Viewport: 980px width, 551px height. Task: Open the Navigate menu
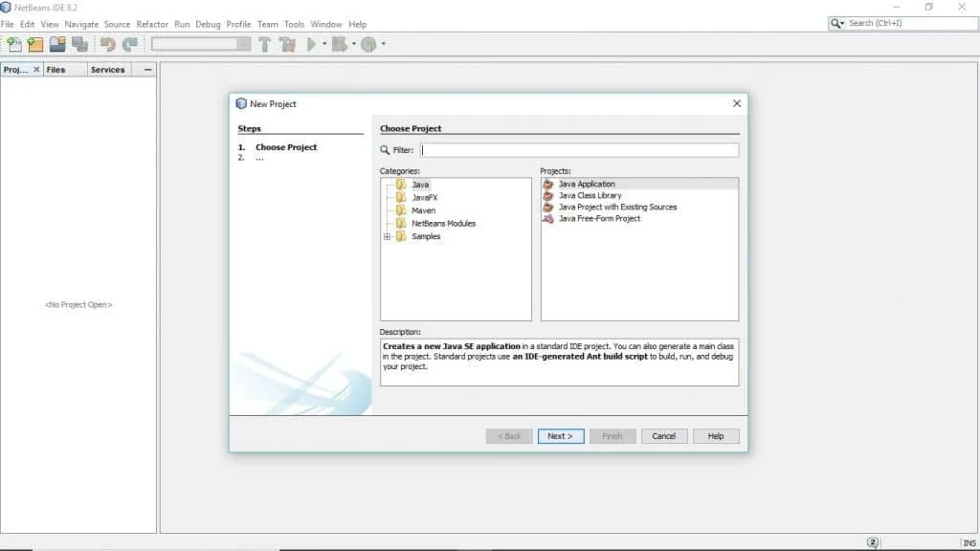(x=81, y=24)
